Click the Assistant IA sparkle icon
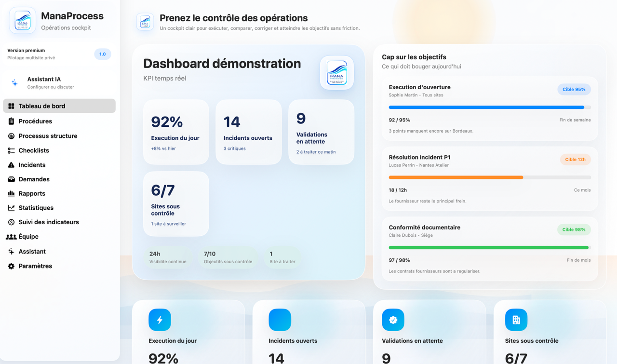Image resolution: width=617 pixels, height=364 pixels. pos(15,83)
